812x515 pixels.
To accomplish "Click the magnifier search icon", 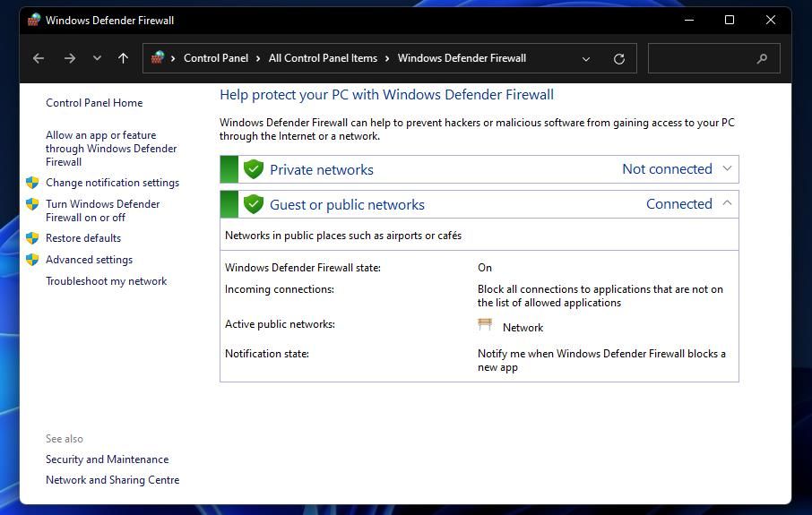I will click(761, 58).
